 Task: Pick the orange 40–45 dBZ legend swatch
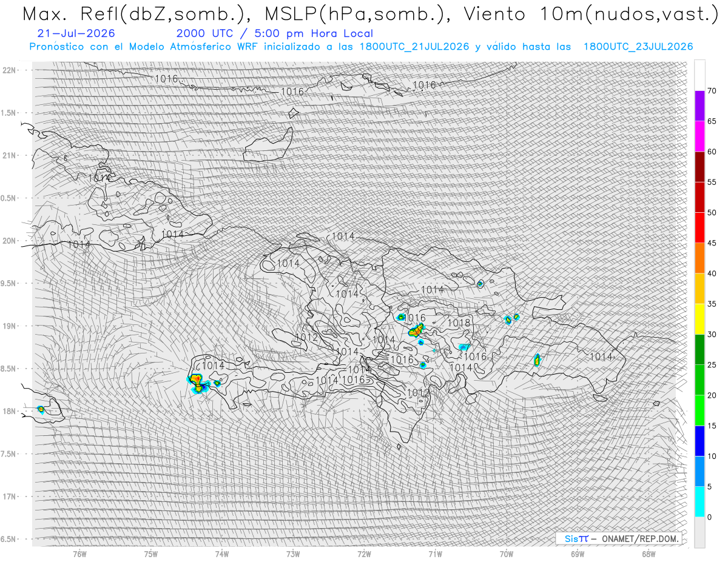(x=699, y=258)
